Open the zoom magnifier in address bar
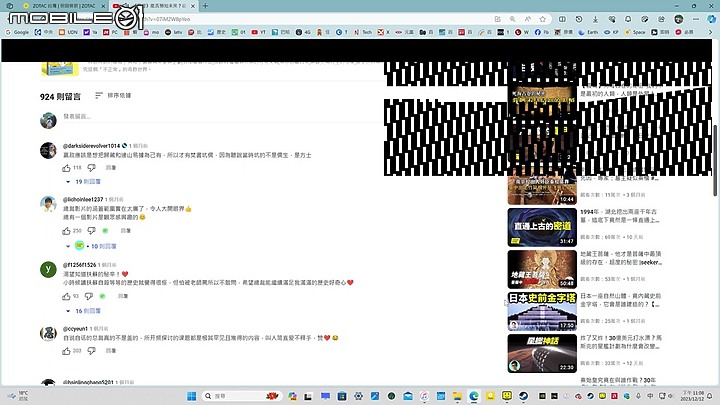Viewport: 720px width, 405px height. (x=512, y=19)
